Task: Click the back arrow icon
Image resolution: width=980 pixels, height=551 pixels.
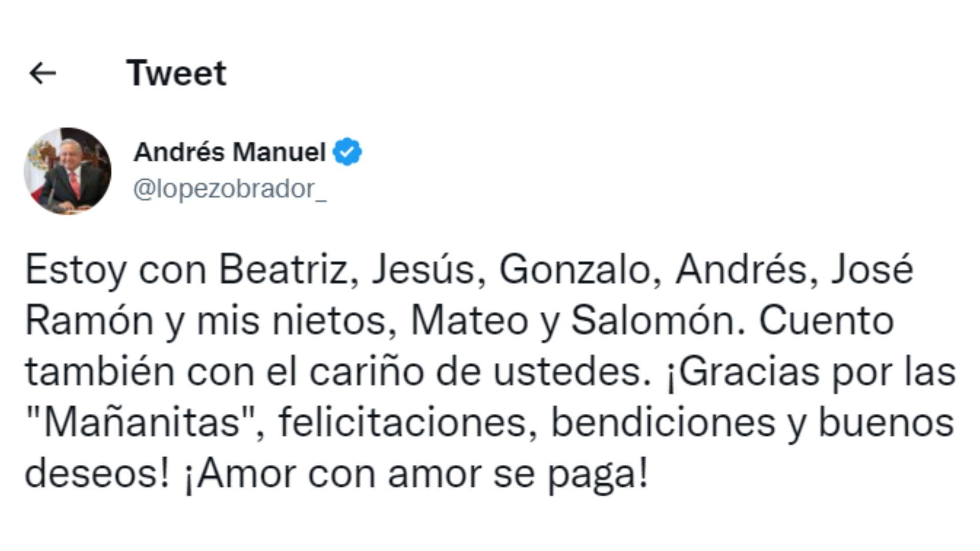Action: (43, 73)
